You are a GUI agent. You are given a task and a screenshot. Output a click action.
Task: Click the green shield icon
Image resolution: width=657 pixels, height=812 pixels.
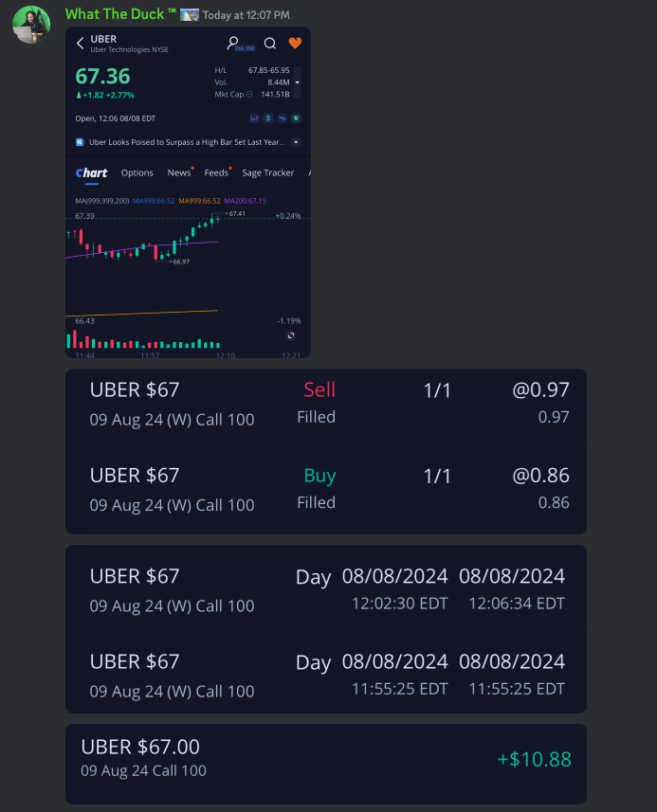point(296,118)
